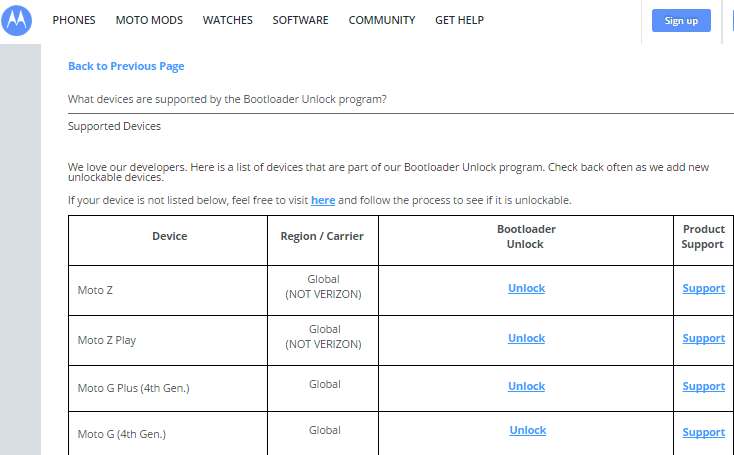
Task: Open Unlock link for Moto G Plus (4th Gen.)
Action: [527, 386]
